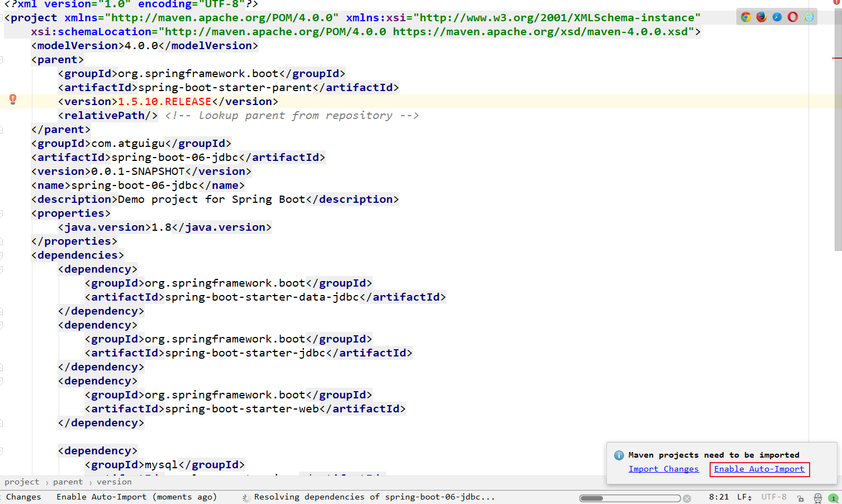The width and height of the screenshot is (842, 504).
Task: Open pom.xml preview in Firefox browser
Action: (761, 17)
